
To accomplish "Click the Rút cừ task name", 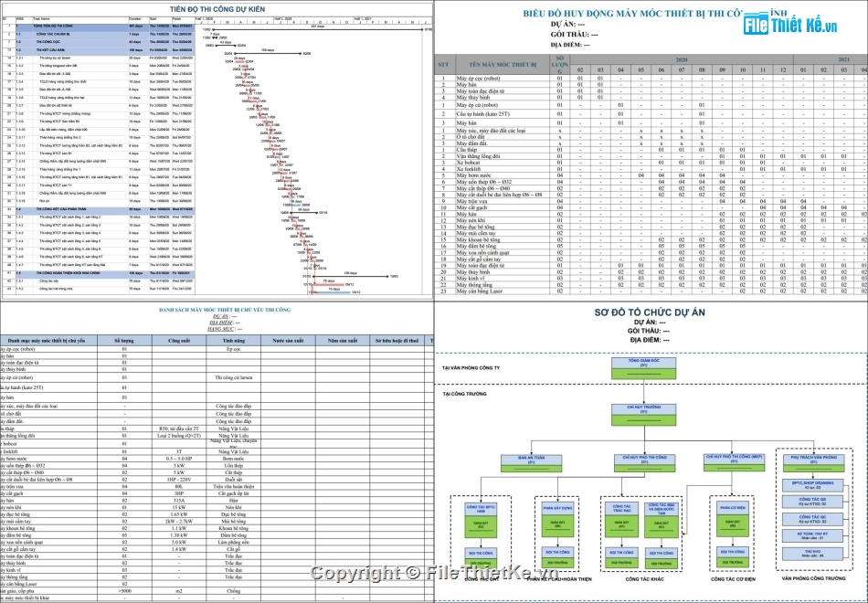I will coord(43,201).
